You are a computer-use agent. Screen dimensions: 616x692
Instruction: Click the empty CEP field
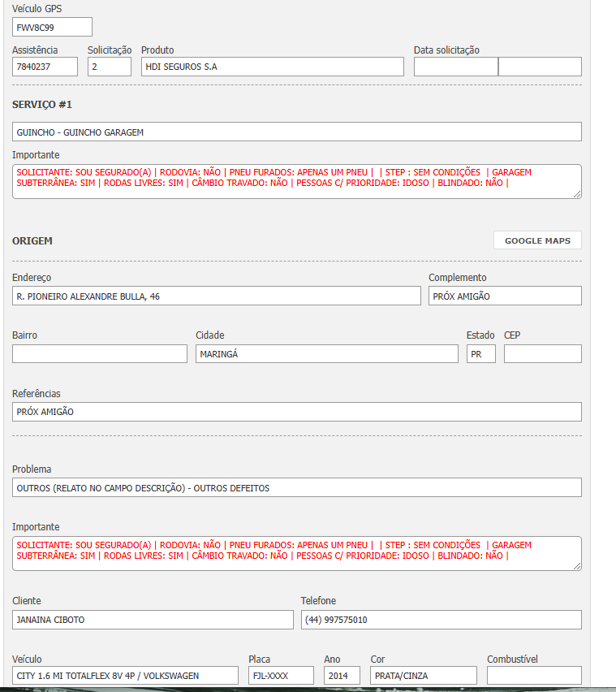click(542, 354)
